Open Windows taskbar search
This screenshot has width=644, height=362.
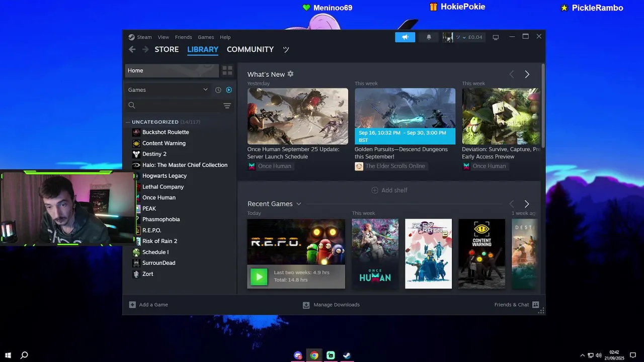pos(24,355)
